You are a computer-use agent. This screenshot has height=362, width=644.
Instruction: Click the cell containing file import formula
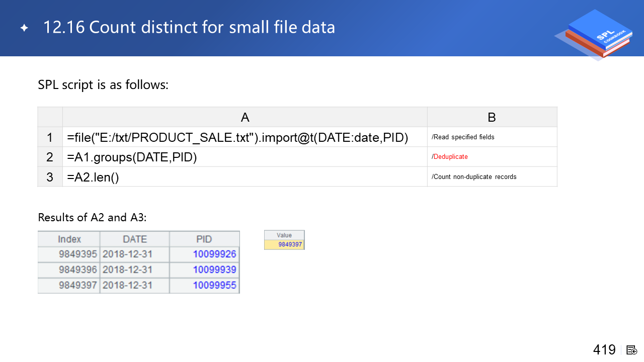[237, 137]
